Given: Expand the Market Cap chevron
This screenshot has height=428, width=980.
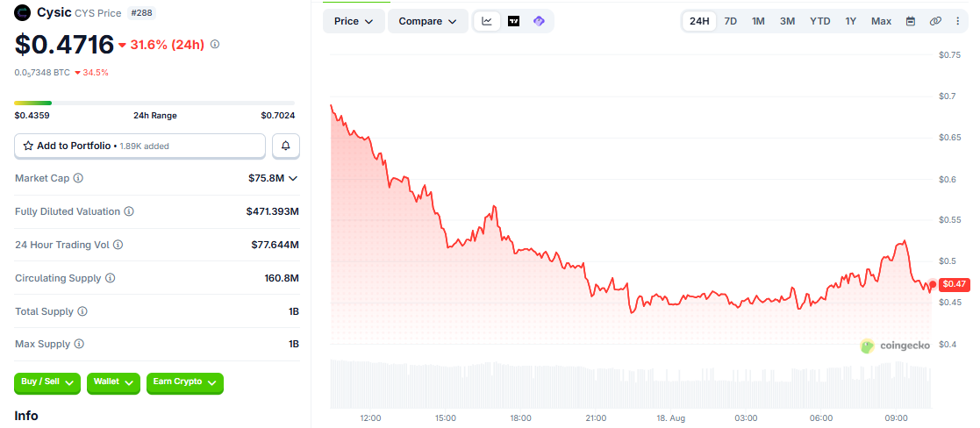Looking at the screenshot, I should [292, 178].
